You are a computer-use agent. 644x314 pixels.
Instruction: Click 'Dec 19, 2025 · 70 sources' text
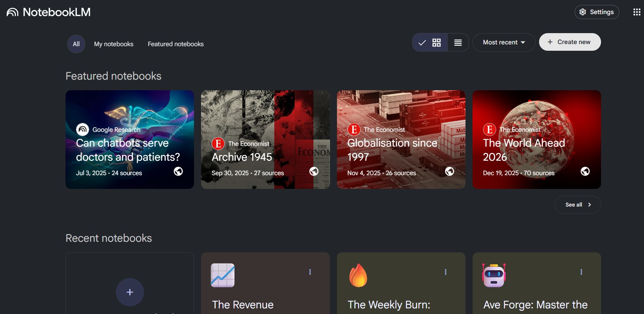point(519,173)
